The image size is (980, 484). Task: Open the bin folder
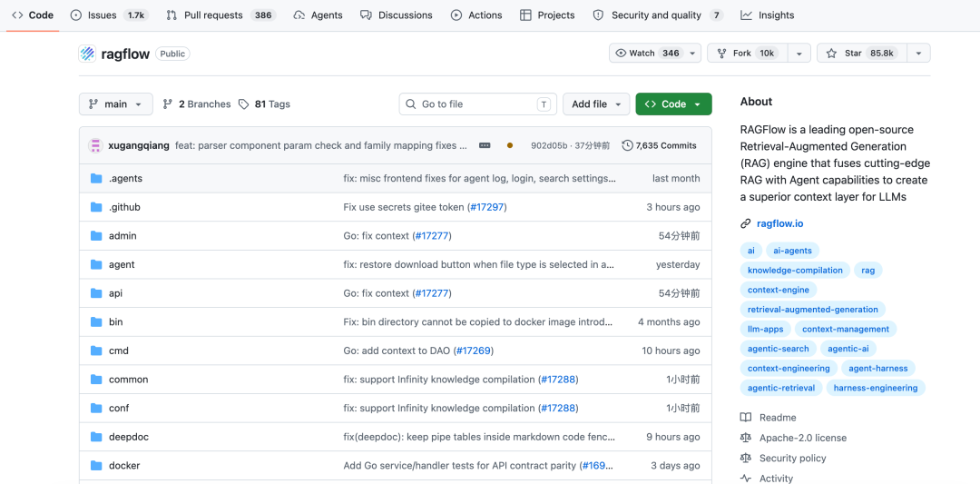point(115,322)
